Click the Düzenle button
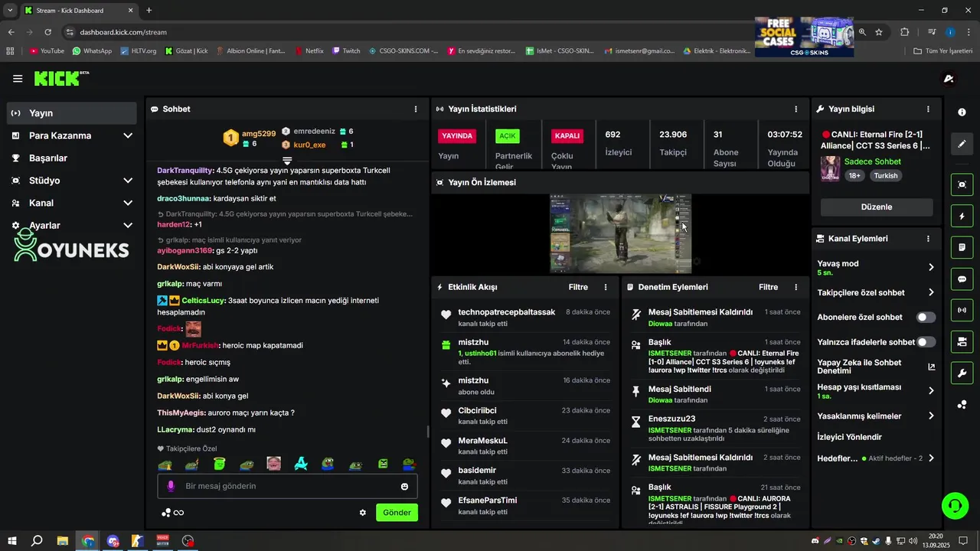Screen dimensions: 980x551 click(877, 207)
